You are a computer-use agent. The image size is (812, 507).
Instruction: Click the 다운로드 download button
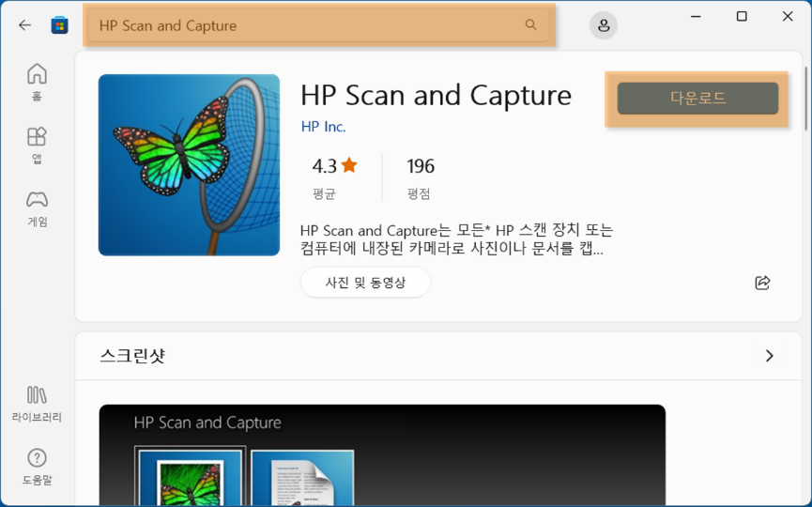pyautogui.click(x=697, y=98)
